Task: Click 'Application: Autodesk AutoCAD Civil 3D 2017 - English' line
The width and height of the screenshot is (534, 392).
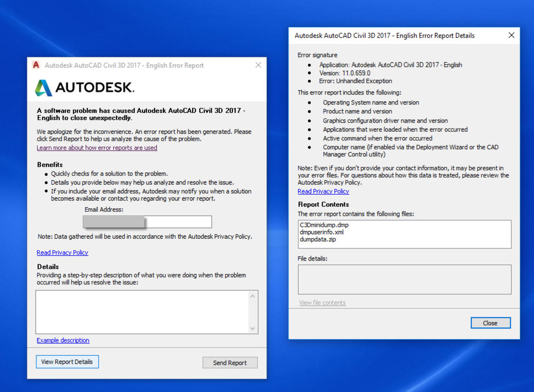Action: click(391, 65)
